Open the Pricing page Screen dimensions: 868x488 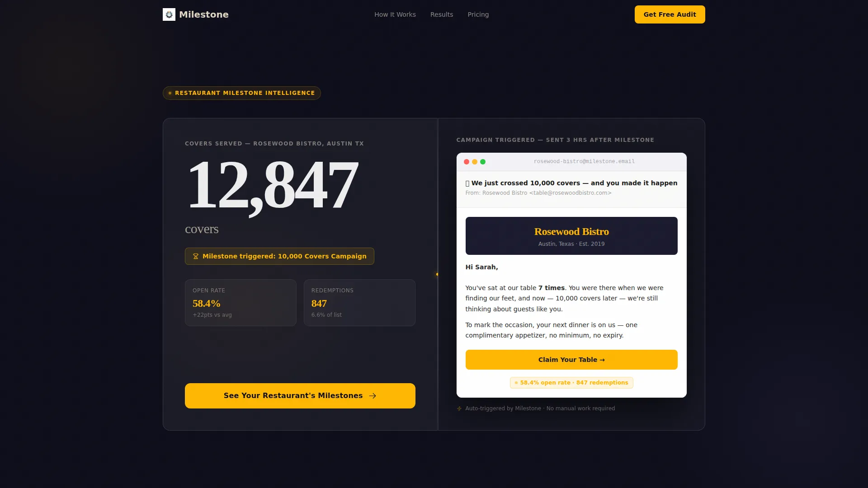point(478,14)
